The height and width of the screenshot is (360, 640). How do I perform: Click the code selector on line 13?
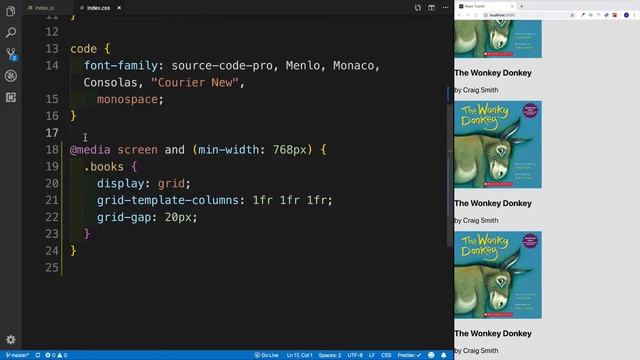pos(83,49)
